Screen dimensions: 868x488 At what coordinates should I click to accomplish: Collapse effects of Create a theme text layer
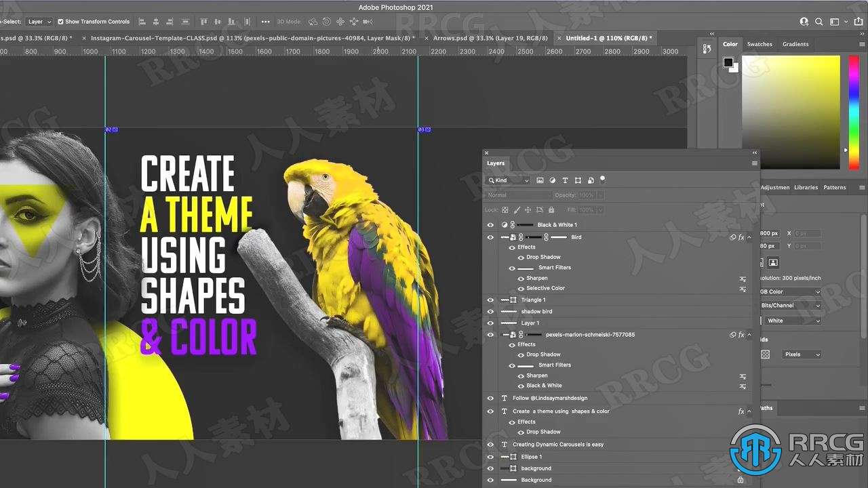pos(749,411)
